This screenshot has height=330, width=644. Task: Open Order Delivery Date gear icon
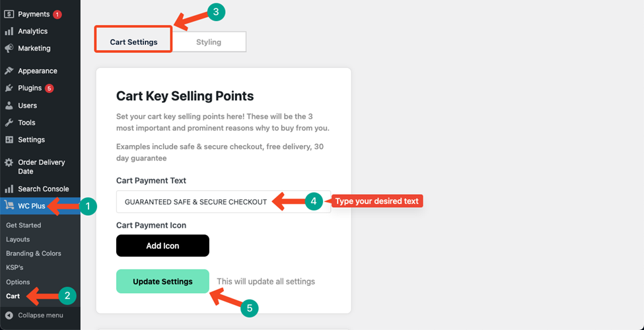[9, 162]
